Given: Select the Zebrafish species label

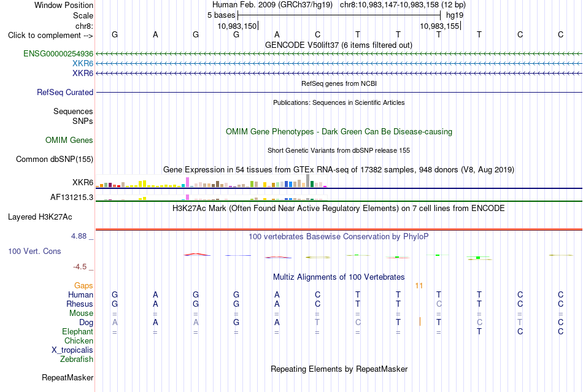Looking at the screenshot, I should [x=77, y=359].
